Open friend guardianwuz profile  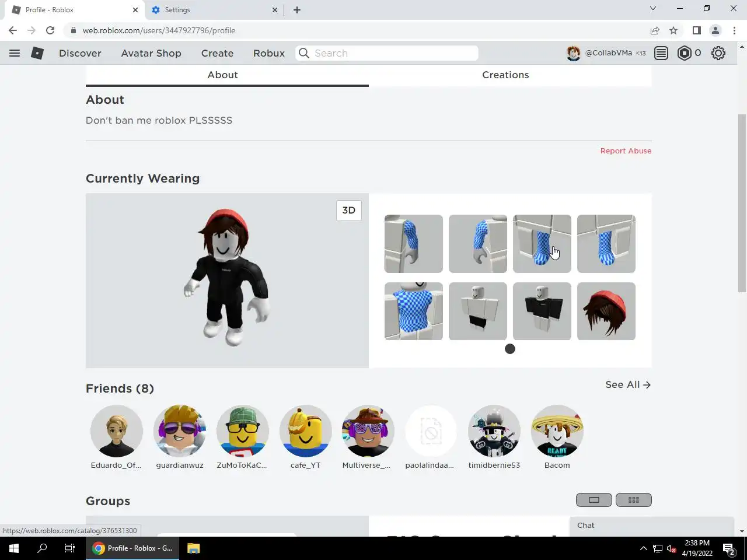[180, 431]
